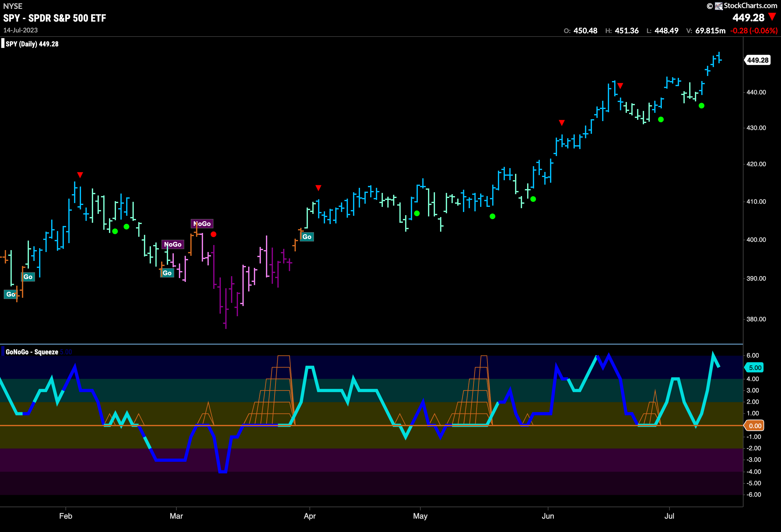Click the Go label in early February
Image resolution: width=781 pixels, height=532 pixels.
tap(28, 277)
